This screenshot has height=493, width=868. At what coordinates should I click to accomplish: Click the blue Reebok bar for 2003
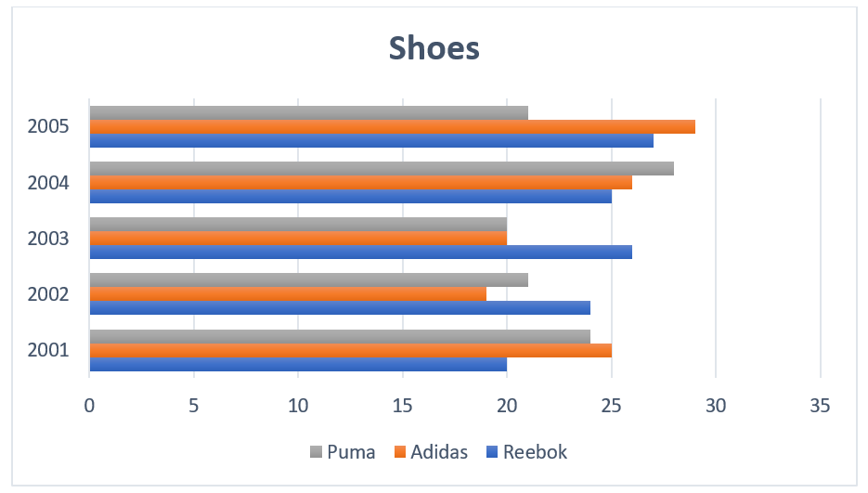(x=360, y=252)
